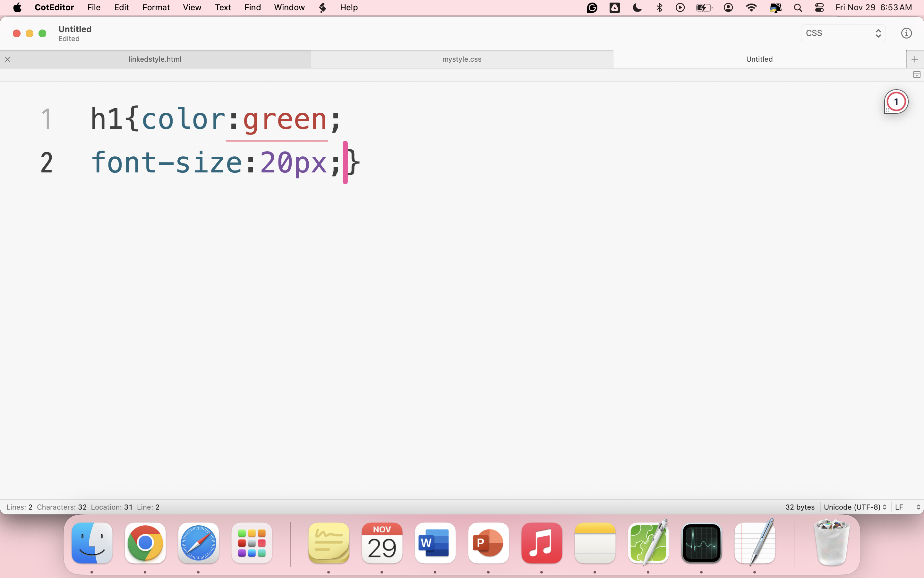
Task: Open the Trash in the Dock
Action: pyautogui.click(x=832, y=543)
